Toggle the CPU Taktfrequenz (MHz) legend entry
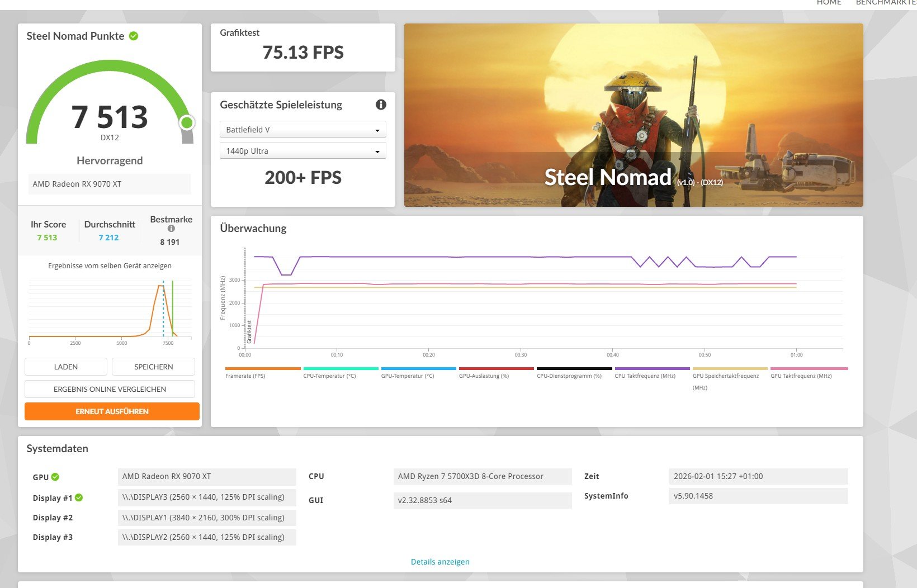Viewport: 917px width, 588px height. (652, 373)
